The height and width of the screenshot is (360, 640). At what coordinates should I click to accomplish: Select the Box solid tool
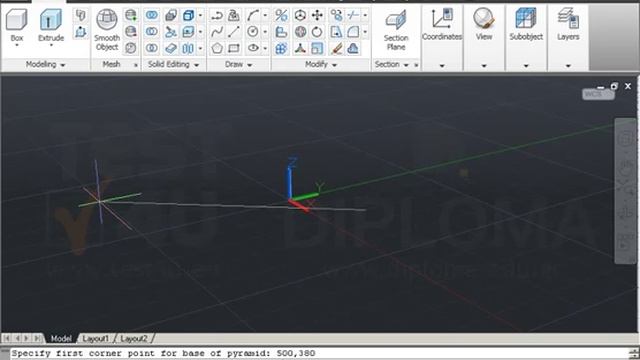pos(17,26)
